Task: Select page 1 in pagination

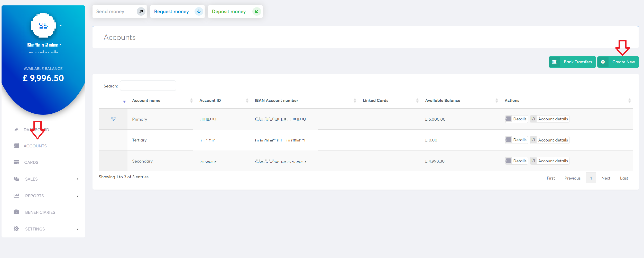Action: [x=591, y=178]
